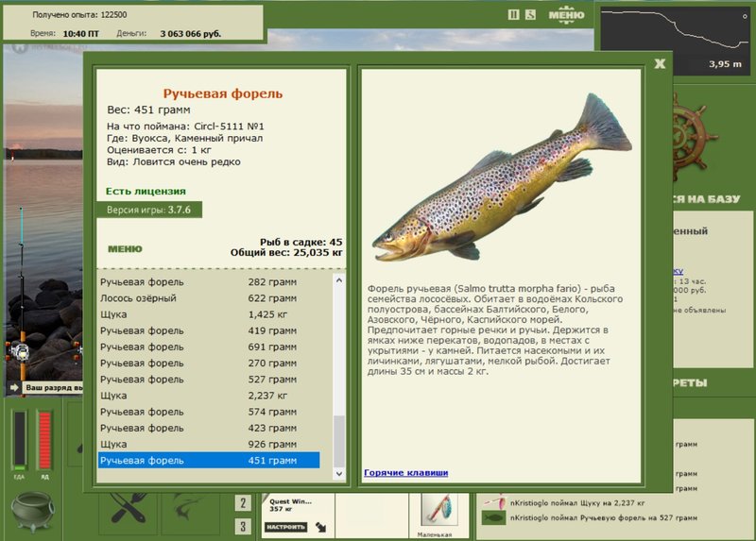Click the fish list scrollbar thumb
This screenshot has height=541, width=756.
(x=339, y=441)
